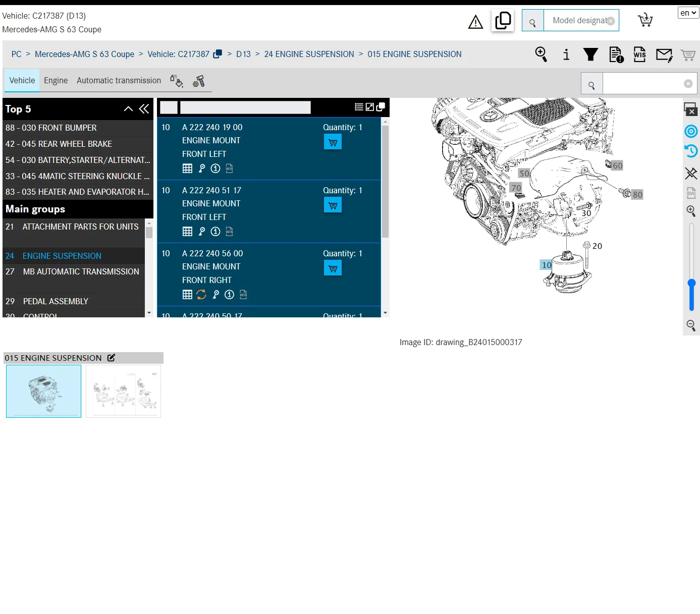Add A 222 240 19 00 to cart
700x614 pixels.
333,142
